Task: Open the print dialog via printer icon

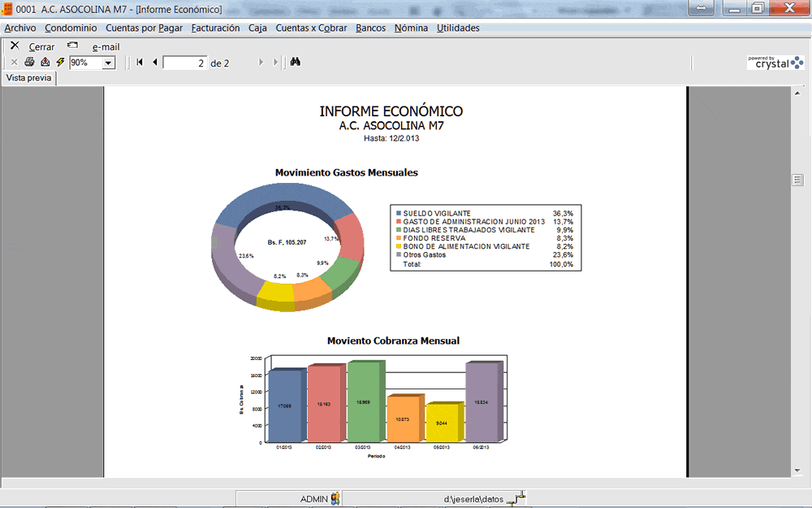Action: (x=28, y=62)
